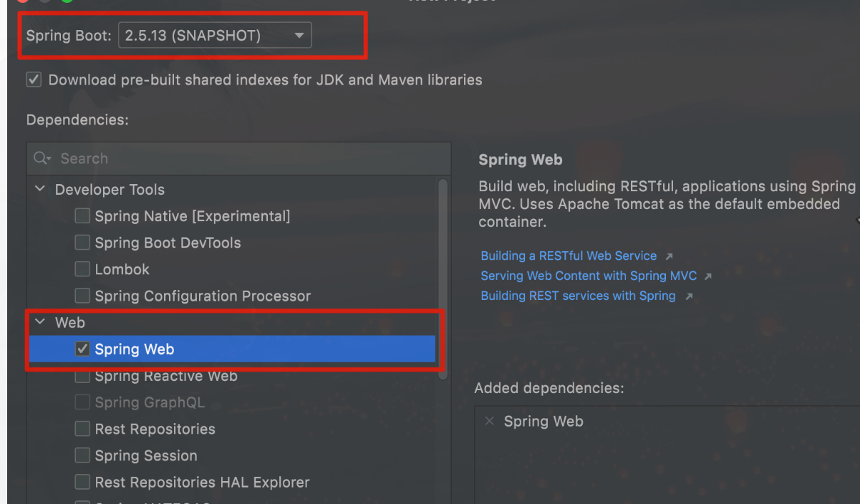Collapse the Developer Tools group
Viewport: 860px width, 504px height.
tap(40, 189)
